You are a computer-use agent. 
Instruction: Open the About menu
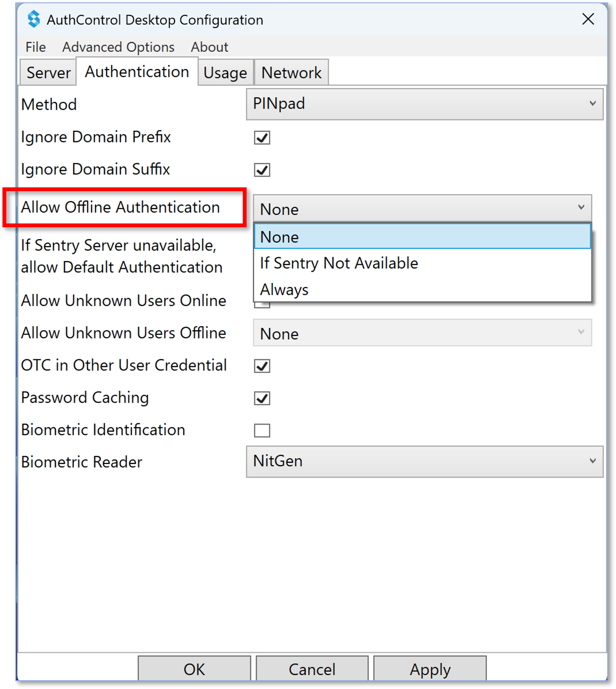[x=209, y=47]
